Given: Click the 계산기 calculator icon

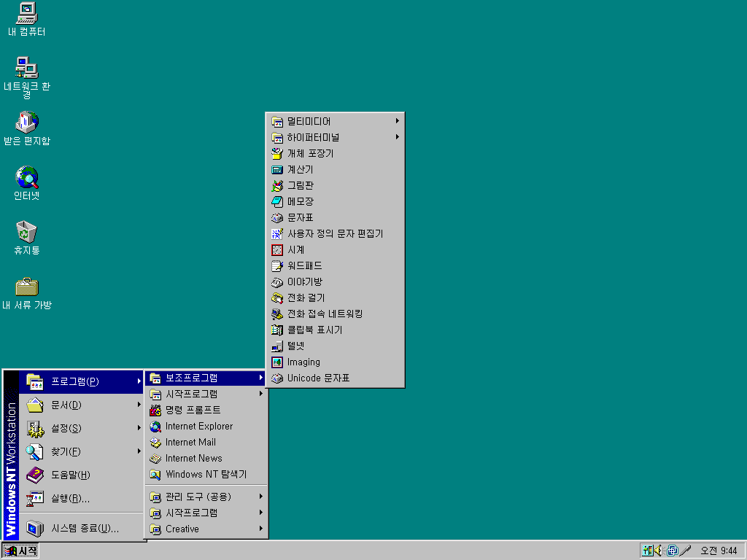Looking at the screenshot, I should click(276, 169).
